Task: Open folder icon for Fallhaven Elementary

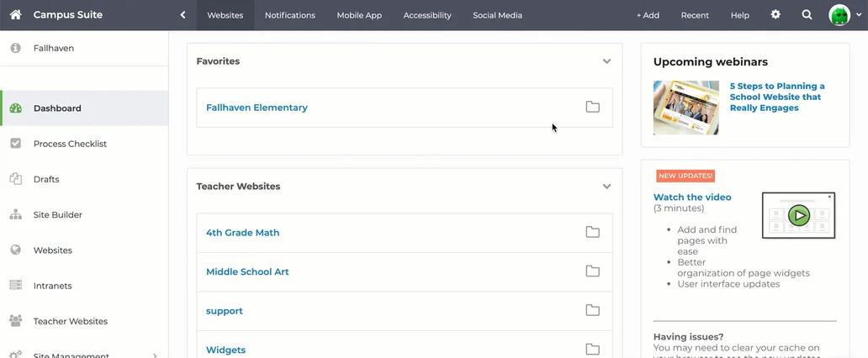Action: click(592, 108)
